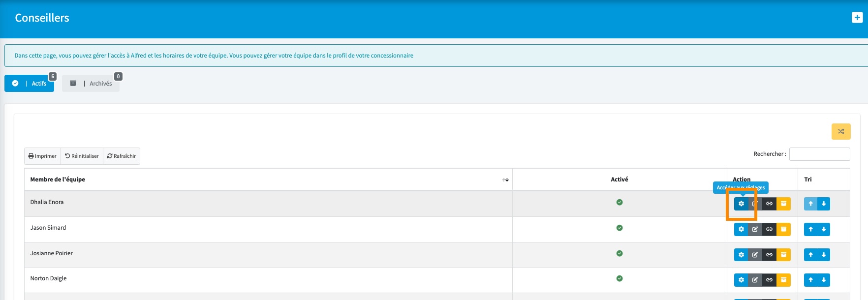
Task: Click the Activé column header
Action: [x=620, y=180]
